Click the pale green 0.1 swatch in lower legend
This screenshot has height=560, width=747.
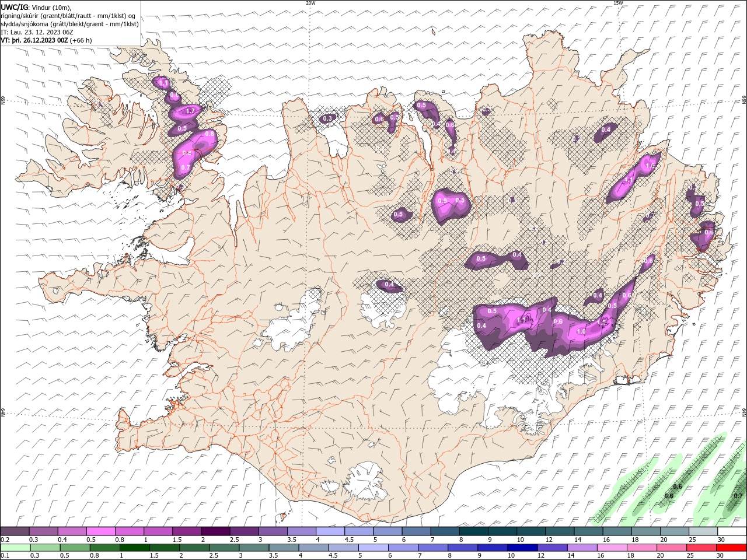tap(16, 548)
